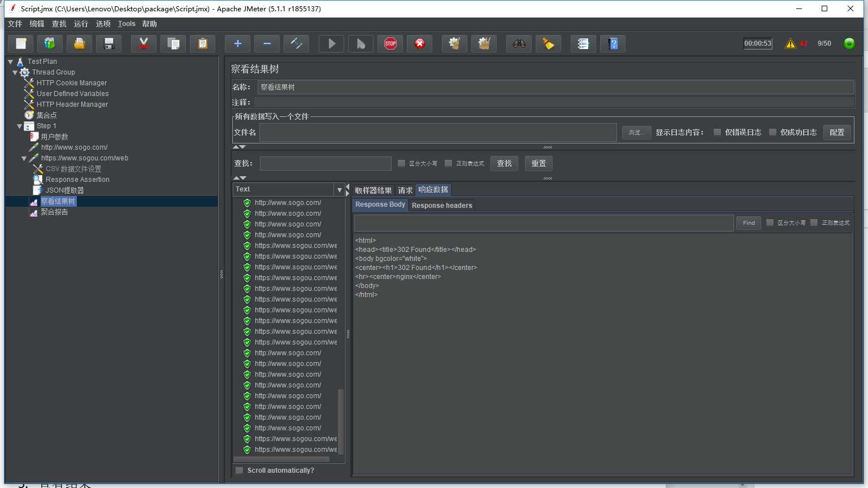This screenshot has width=868, height=488.
Task: Check Scroll automatically? option
Action: [x=239, y=470]
